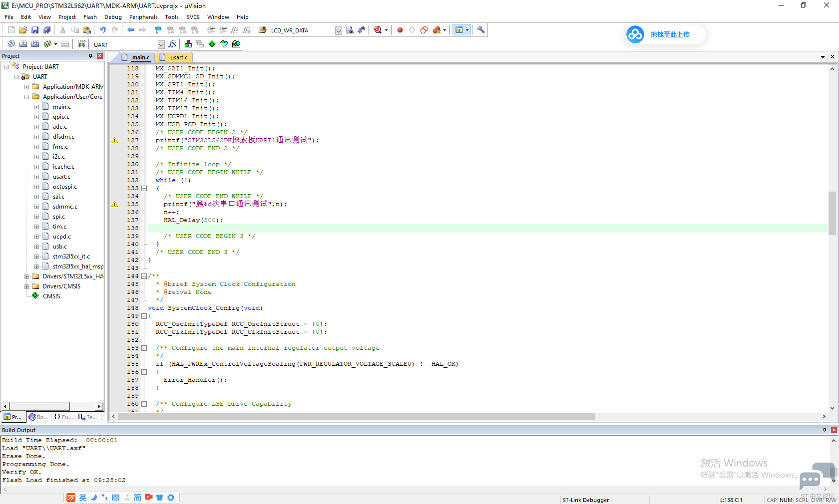This screenshot has width=839, height=504.
Task: Save the current file
Action: [x=35, y=30]
